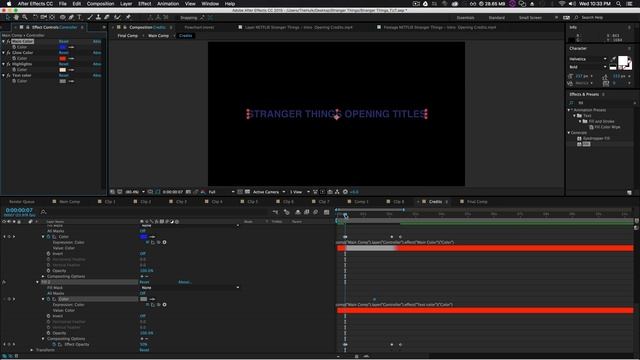Select the Selection arrow tool

(8, 18)
